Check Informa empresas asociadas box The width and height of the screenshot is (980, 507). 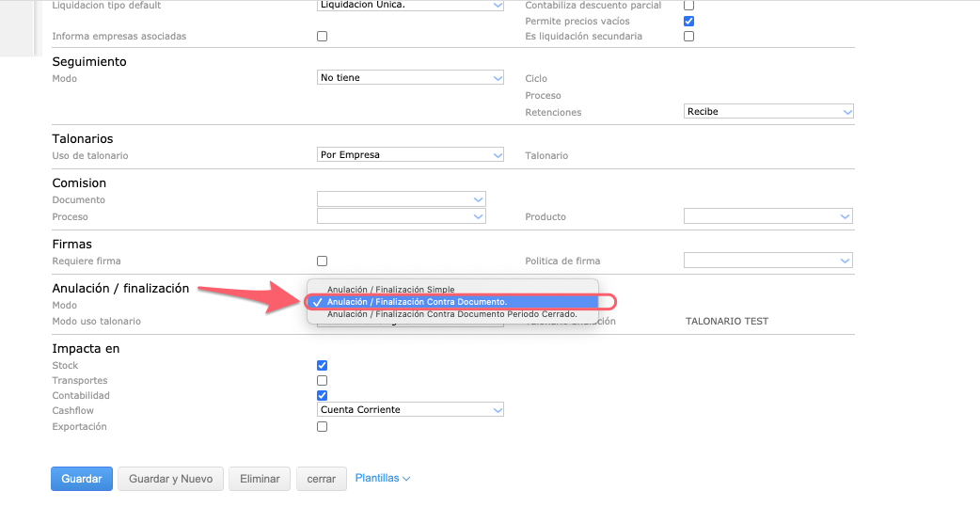click(323, 37)
